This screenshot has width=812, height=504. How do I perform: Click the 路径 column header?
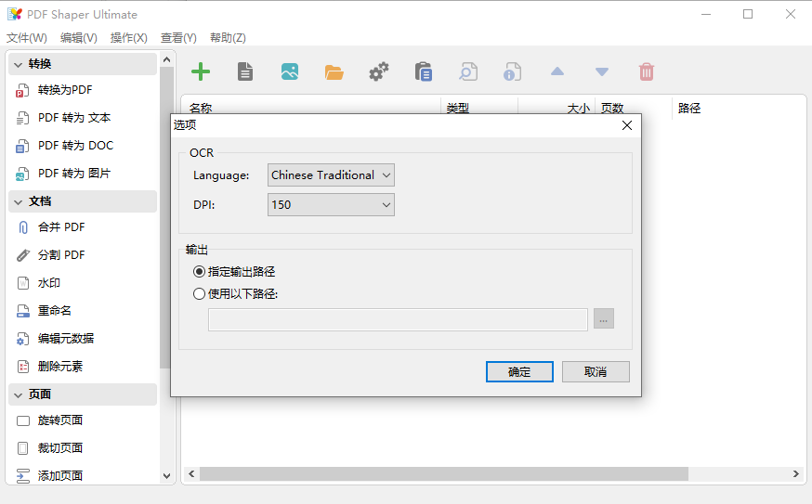click(x=688, y=109)
